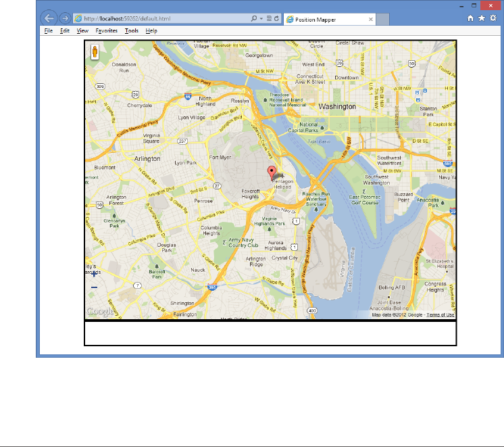
Task: Click the Tidal Basin label
Action: (319, 141)
